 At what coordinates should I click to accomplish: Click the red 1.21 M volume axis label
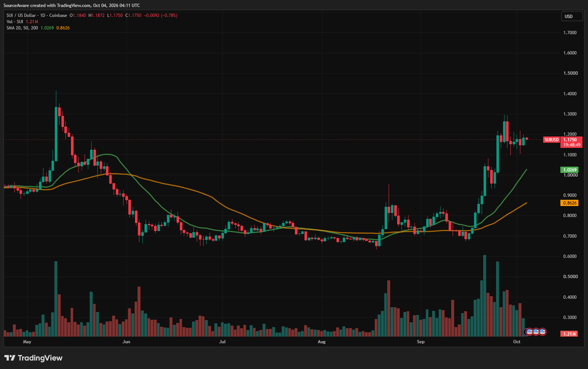click(x=569, y=334)
